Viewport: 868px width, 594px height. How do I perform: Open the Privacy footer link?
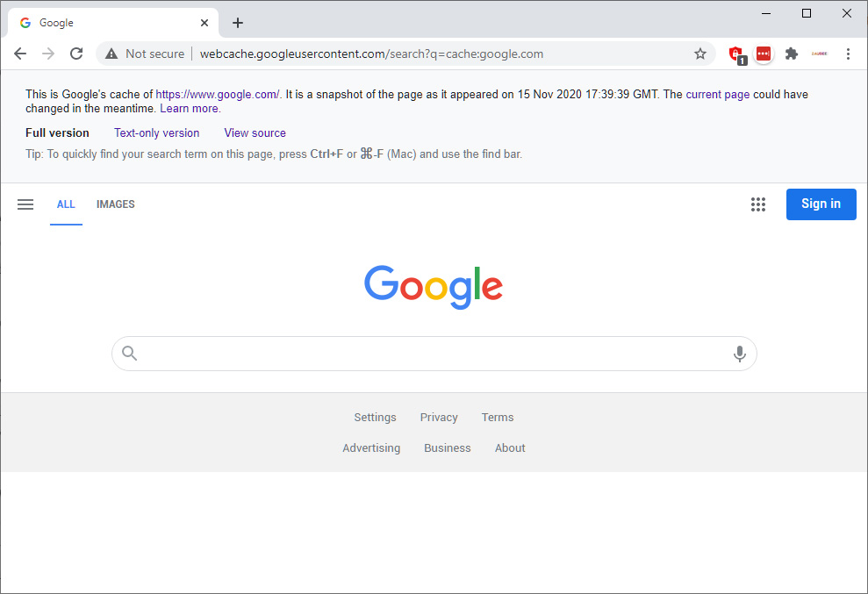(x=439, y=418)
